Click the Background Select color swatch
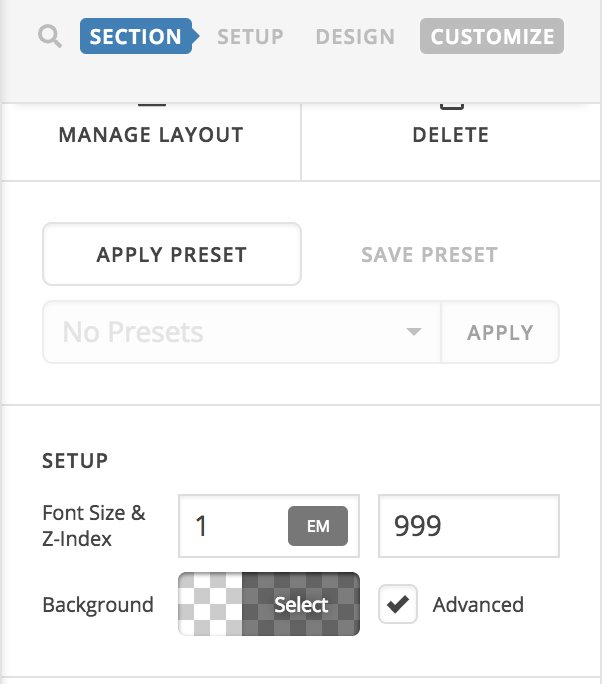The image size is (602, 684). pos(268,604)
